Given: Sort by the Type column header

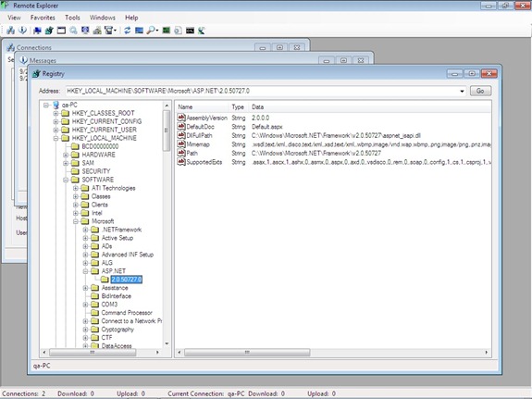Looking at the screenshot, I should (x=239, y=107).
